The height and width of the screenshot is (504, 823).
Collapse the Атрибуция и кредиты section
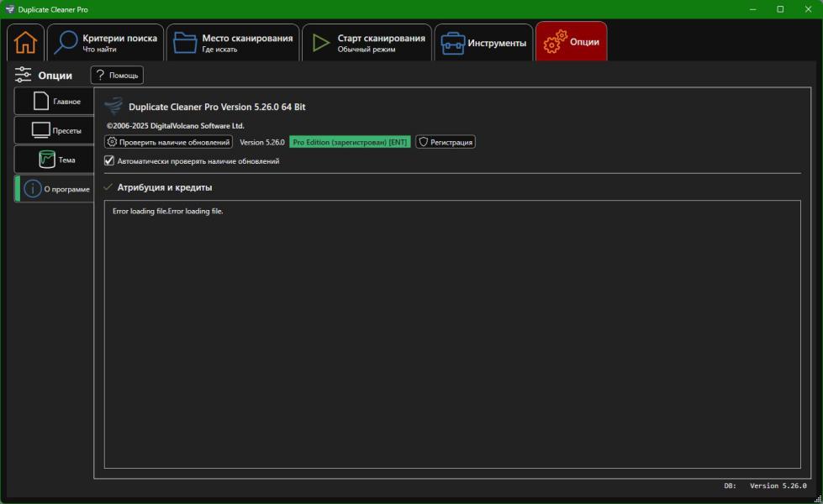[108, 187]
